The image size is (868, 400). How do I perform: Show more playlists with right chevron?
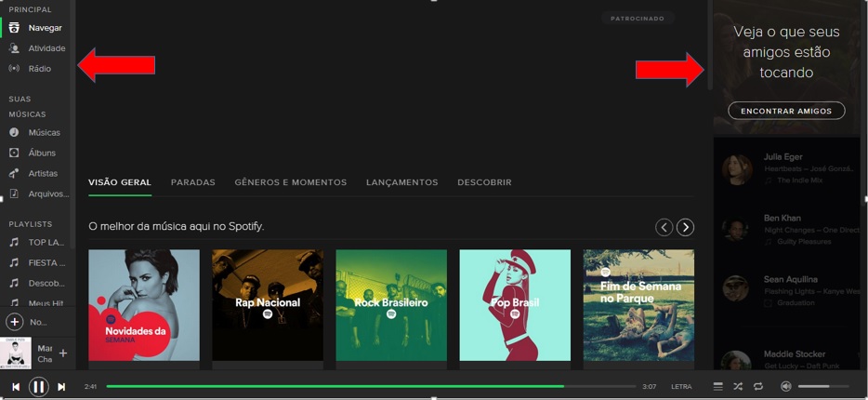point(685,227)
